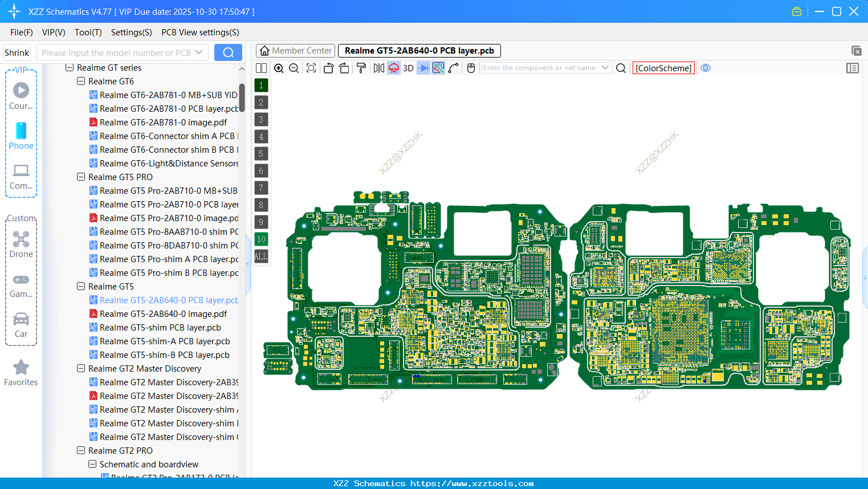
Task: Click the Shrink button
Action: [x=17, y=52]
